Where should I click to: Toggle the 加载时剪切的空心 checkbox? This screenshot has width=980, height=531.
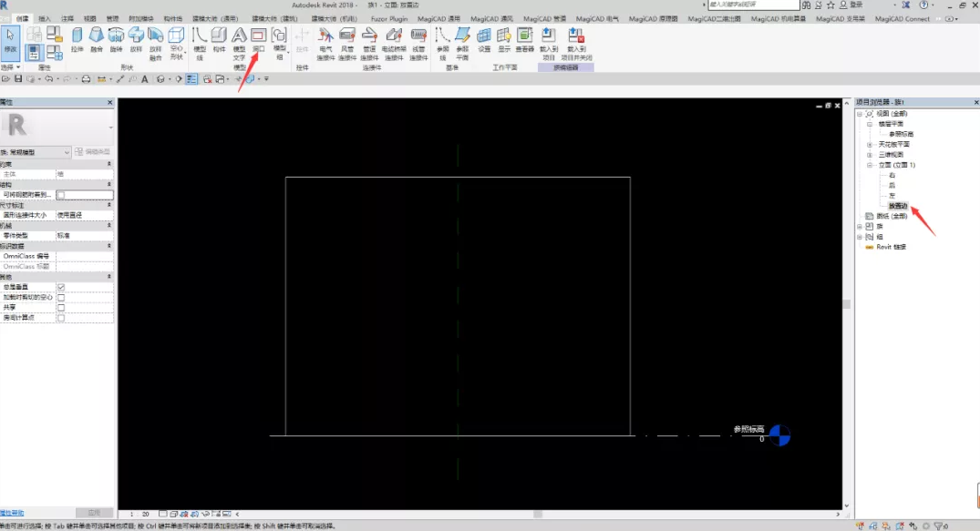61,297
